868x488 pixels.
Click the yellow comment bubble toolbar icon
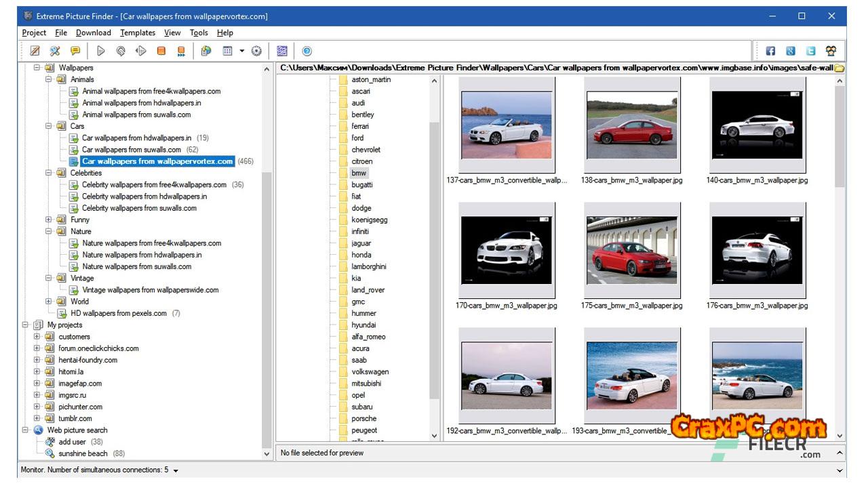point(75,51)
